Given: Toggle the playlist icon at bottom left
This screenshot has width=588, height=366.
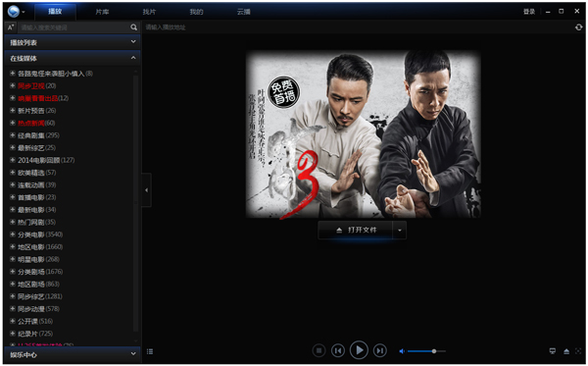Looking at the screenshot, I should [x=150, y=351].
